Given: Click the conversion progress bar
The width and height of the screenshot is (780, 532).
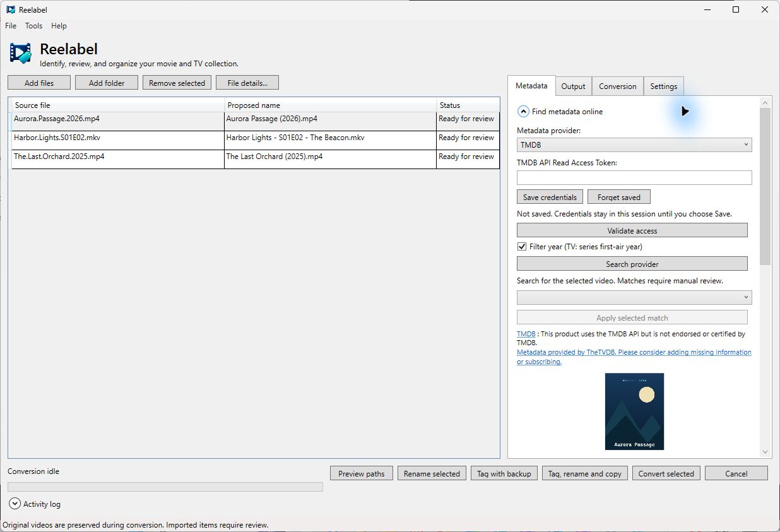Looking at the screenshot, I should tap(165, 487).
